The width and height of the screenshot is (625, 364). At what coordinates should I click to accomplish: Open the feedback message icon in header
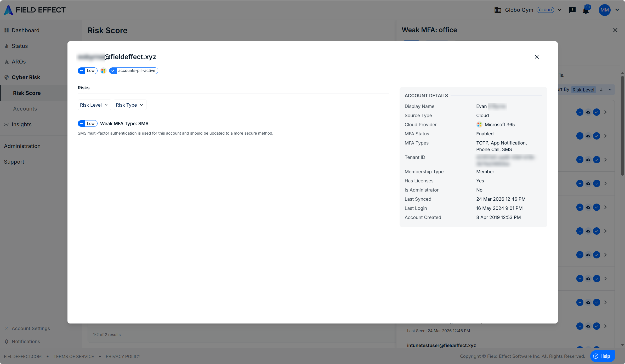(572, 10)
